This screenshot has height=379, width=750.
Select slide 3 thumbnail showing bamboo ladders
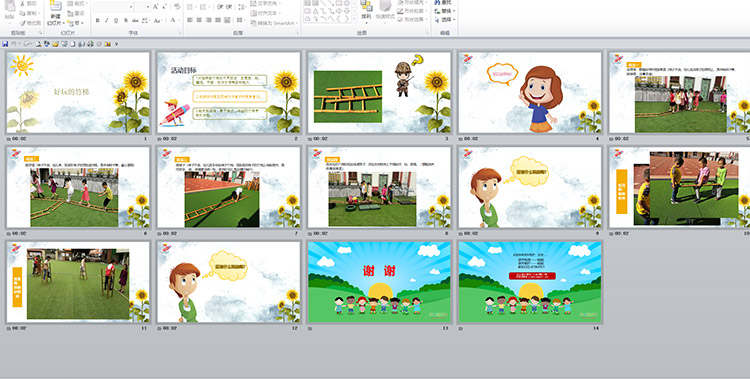[379, 93]
